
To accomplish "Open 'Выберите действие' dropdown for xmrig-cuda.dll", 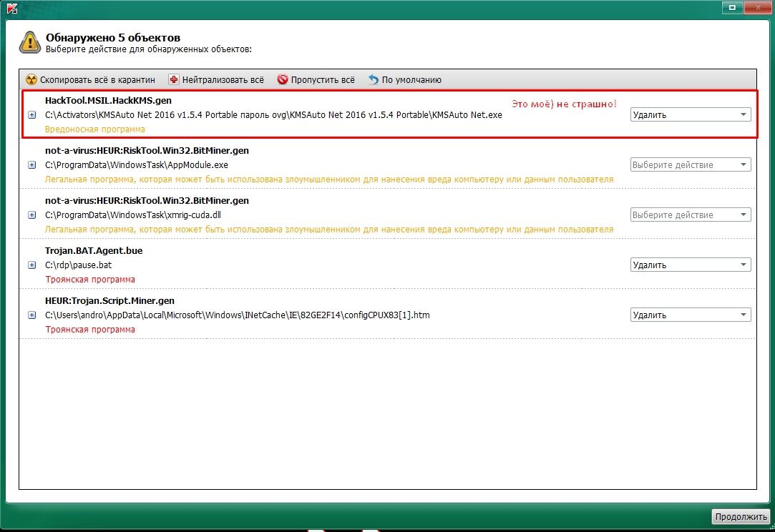I will coord(691,215).
